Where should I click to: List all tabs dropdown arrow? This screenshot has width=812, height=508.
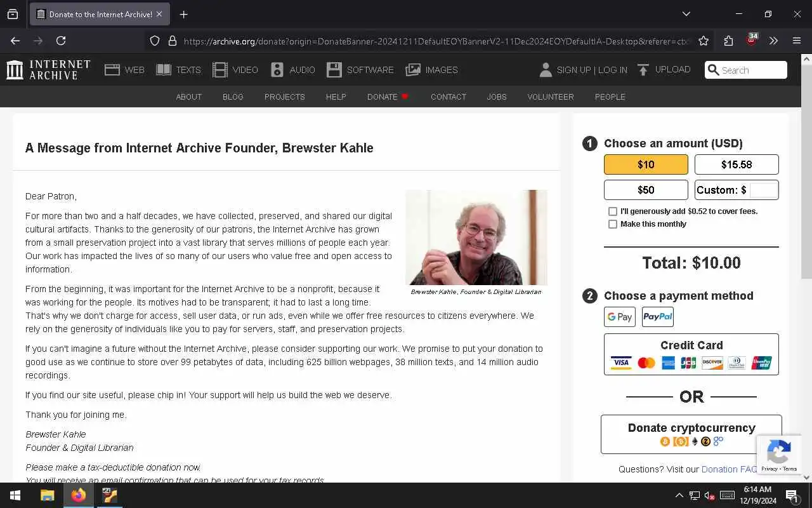(x=686, y=14)
